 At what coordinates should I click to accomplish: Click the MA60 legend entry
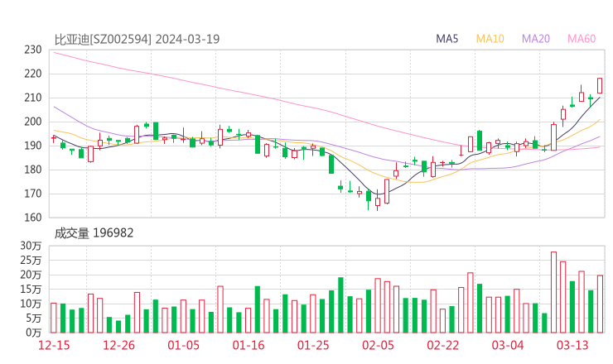(582, 39)
